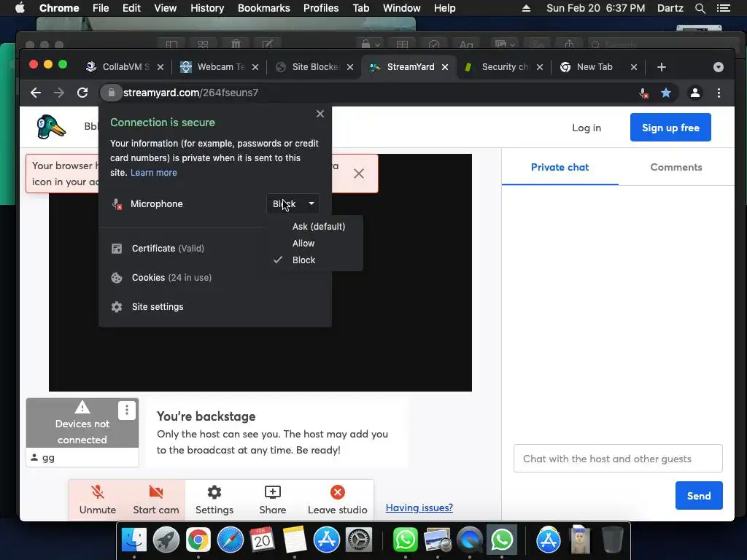747x560 pixels.
Task: Click the StreamYard duck logo
Action: (x=51, y=127)
